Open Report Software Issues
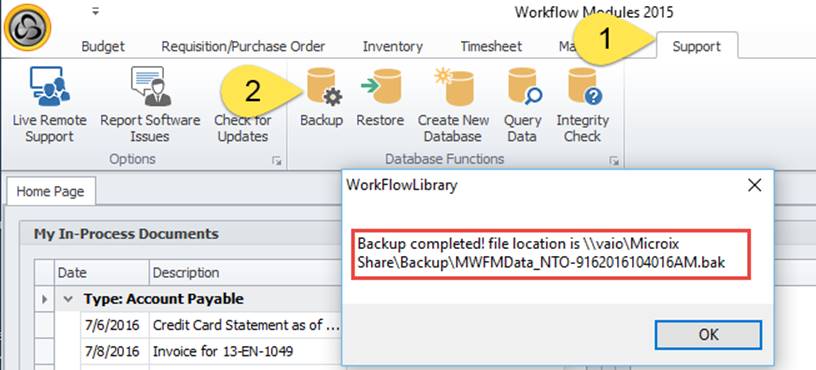This screenshot has width=816, height=370. click(150, 106)
